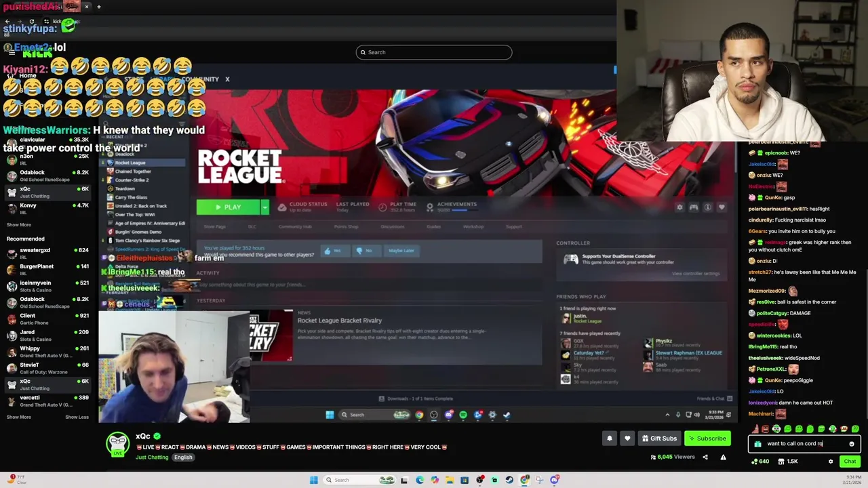
Task: Open channel points balance showing 640
Action: pyautogui.click(x=760, y=462)
